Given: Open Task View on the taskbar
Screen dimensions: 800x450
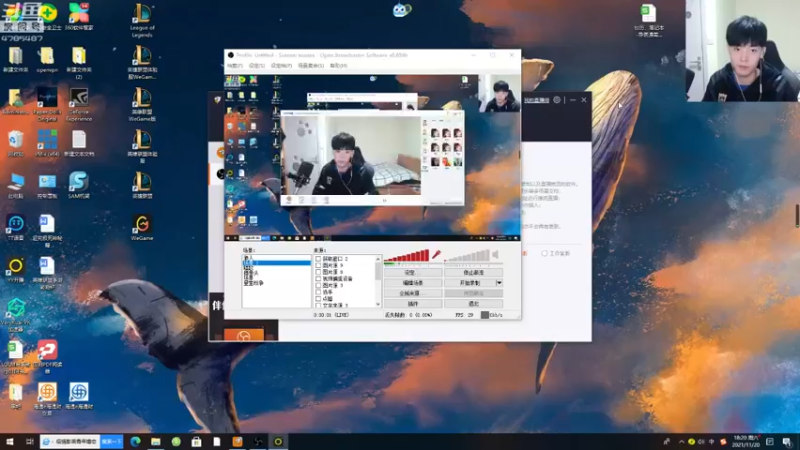Looking at the screenshot, I should [x=30, y=441].
